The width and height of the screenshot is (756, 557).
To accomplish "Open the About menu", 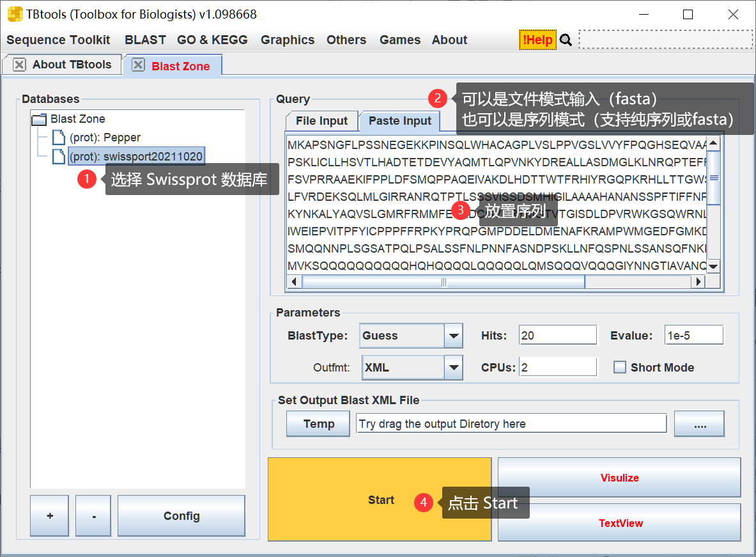I will (x=449, y=40).
